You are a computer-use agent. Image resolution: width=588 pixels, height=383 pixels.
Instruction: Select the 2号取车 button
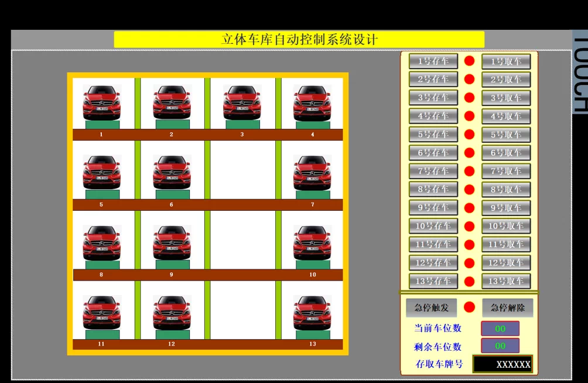pos(506,80)
